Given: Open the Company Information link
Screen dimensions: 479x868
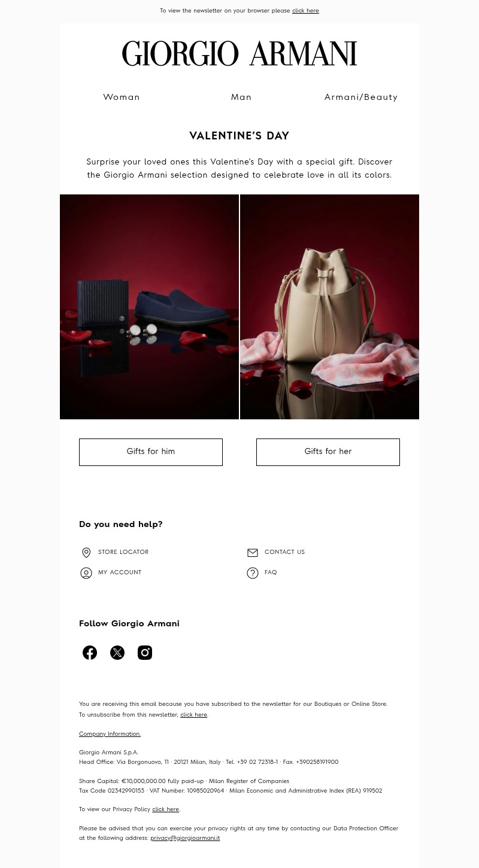Looking at the screenshot, I should point(110,734).
